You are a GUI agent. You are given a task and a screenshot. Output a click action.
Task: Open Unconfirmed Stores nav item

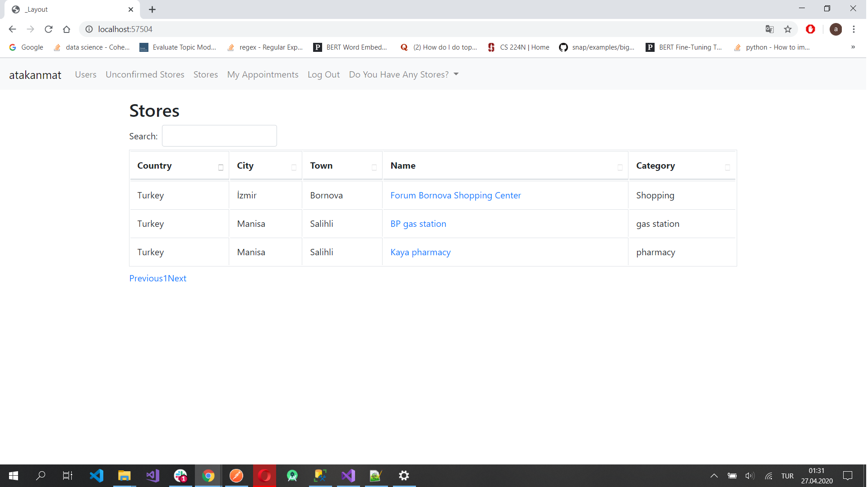point(145,74)
